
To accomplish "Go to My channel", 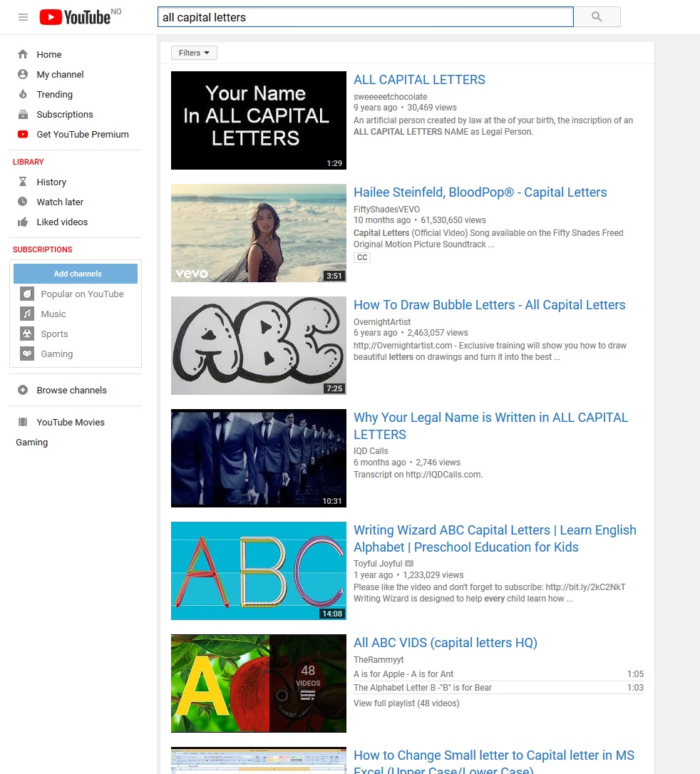I will [60, 75].
